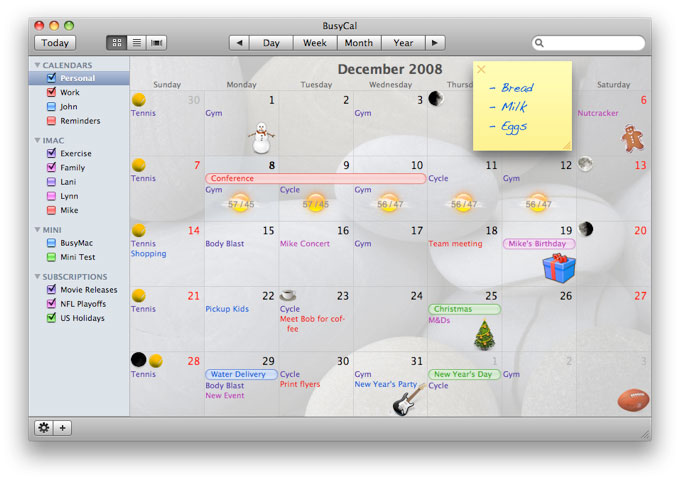Click the moon phase icon on December 19
680x480 pixels.
[585, 229]
